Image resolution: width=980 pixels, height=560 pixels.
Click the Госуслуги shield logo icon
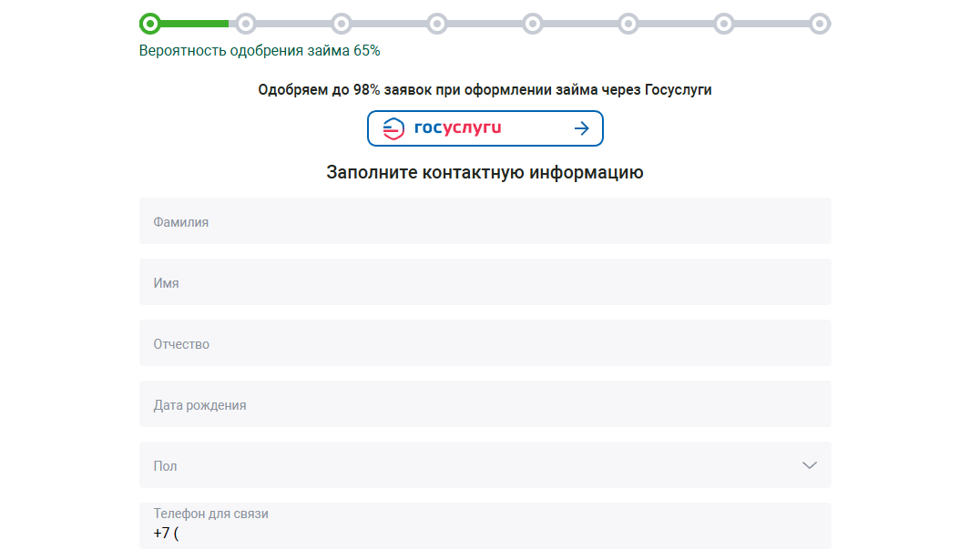(x=393, y=128)
